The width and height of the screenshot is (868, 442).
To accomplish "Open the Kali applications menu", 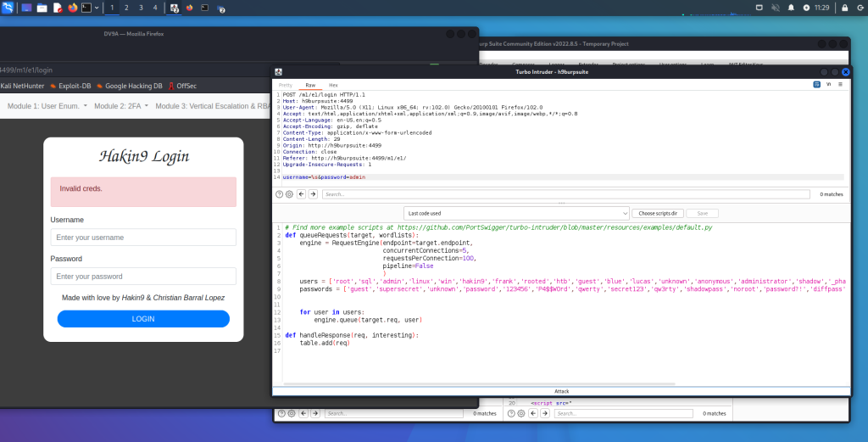I will click(x=8, y=8).
